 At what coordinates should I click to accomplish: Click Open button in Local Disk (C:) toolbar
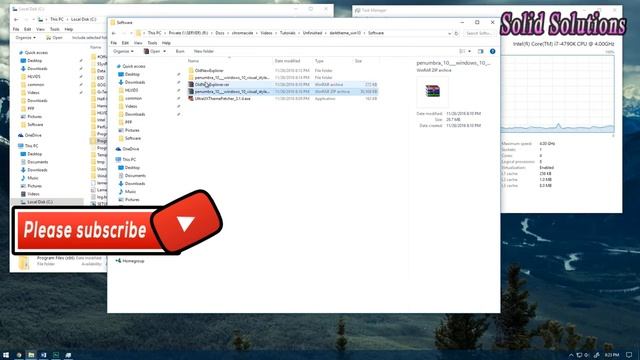tap(54, 38)
